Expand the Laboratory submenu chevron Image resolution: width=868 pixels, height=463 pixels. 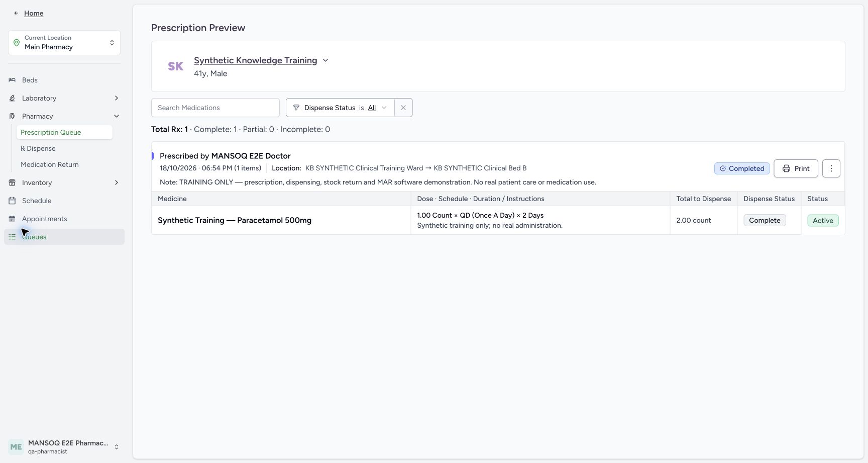tap(117, 98)
